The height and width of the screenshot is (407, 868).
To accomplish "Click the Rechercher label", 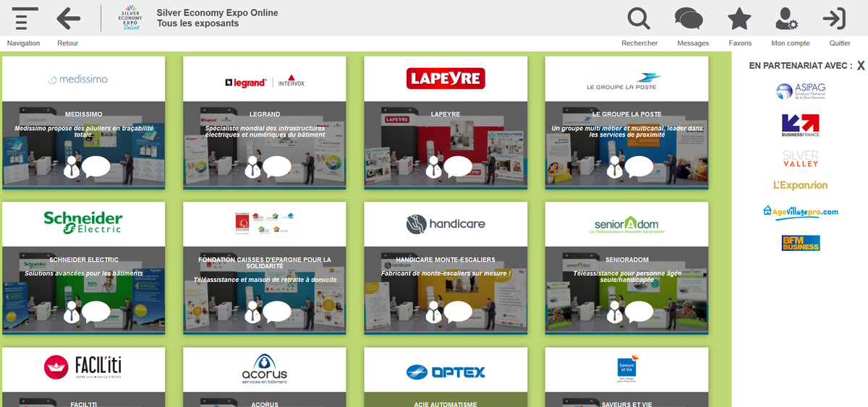I will [x=639, y=43].
